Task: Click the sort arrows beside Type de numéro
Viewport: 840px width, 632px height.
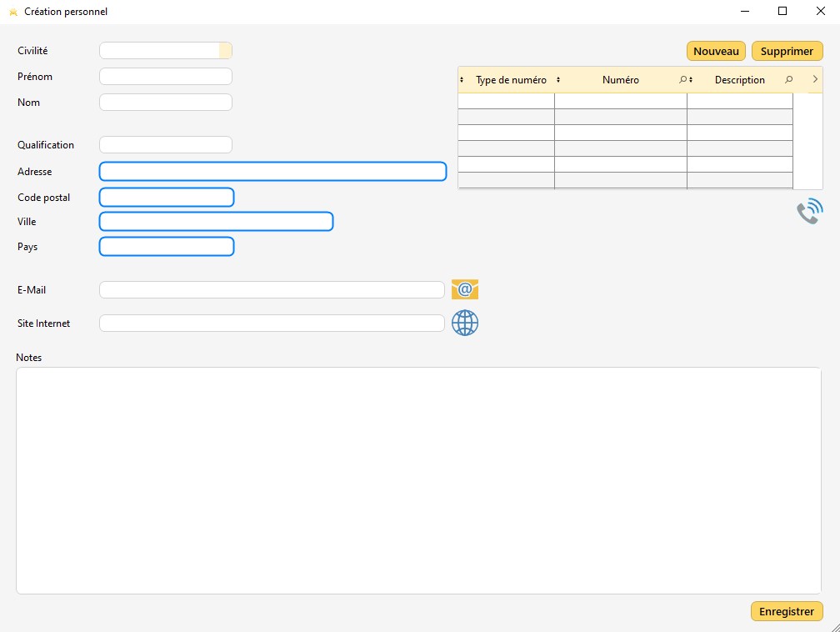Action: click(462, 80)
